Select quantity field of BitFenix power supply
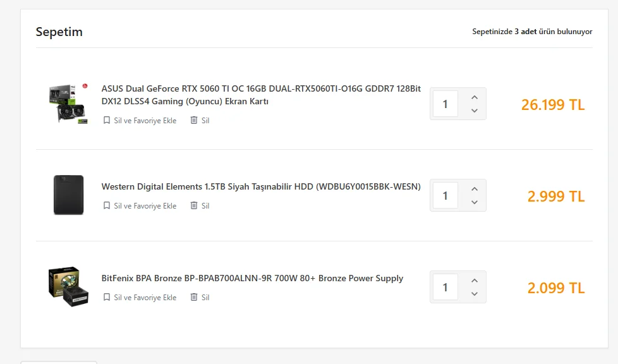This screenshot has width=618, height=364. pos(445,287)
